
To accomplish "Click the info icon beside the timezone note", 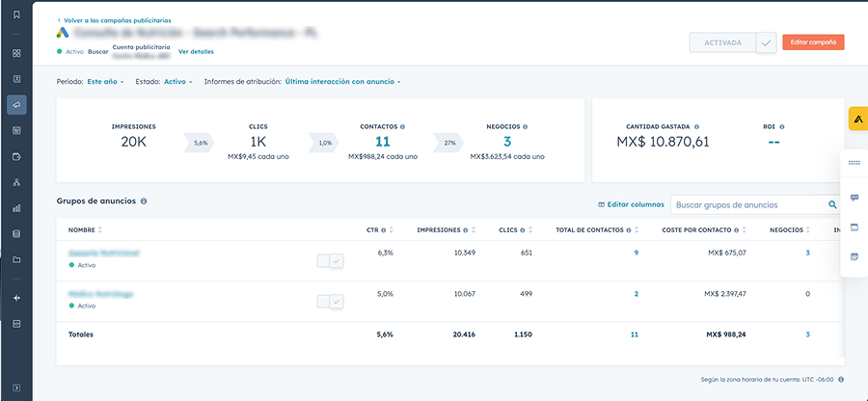I will [841, 380].
